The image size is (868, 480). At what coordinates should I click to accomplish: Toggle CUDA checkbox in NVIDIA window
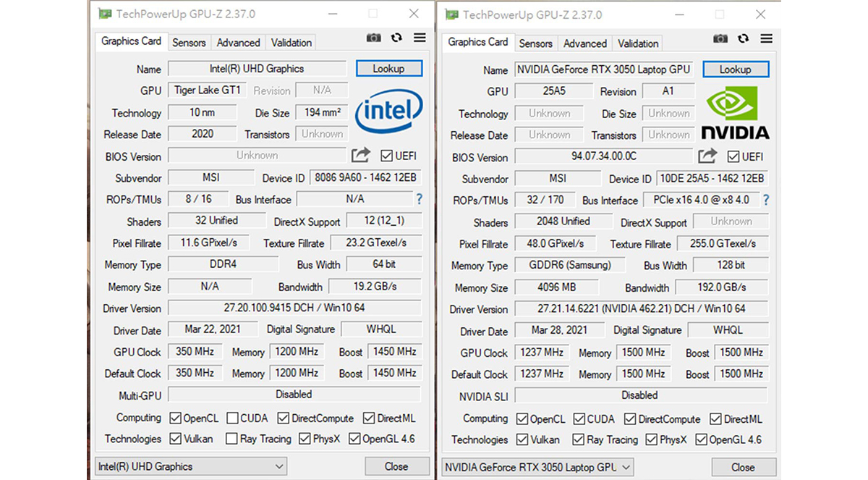(x=579, y=418)
